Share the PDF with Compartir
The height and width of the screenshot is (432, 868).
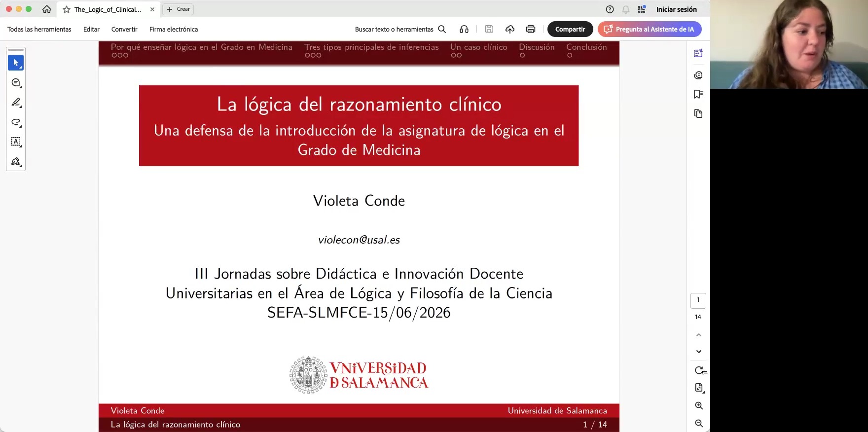(570, 30)
